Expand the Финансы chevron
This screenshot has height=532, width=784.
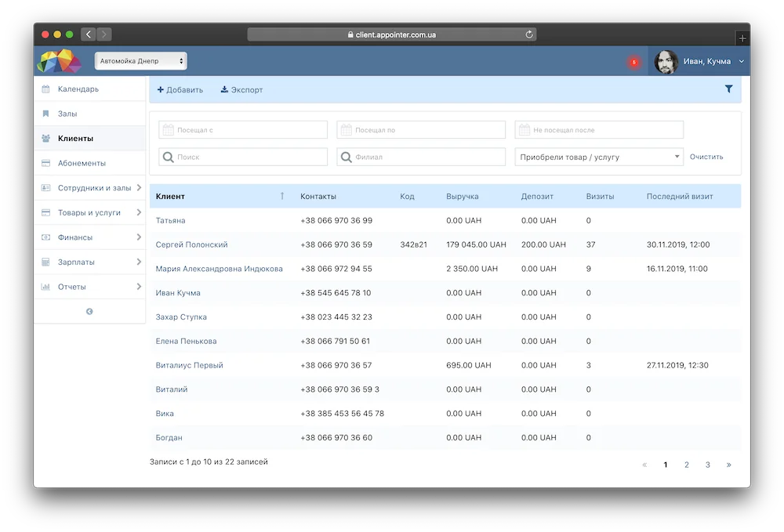(x=139, y=237)
